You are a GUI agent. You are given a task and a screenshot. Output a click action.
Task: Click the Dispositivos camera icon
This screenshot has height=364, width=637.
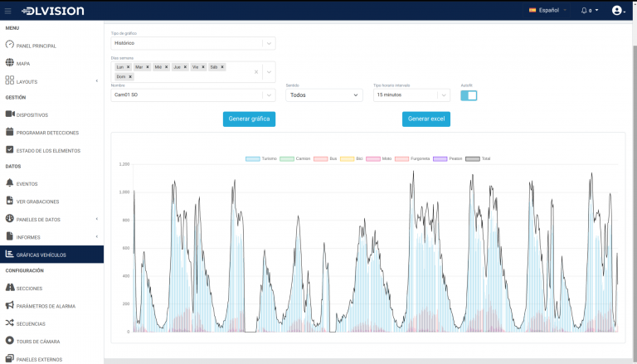pos(10,114)
